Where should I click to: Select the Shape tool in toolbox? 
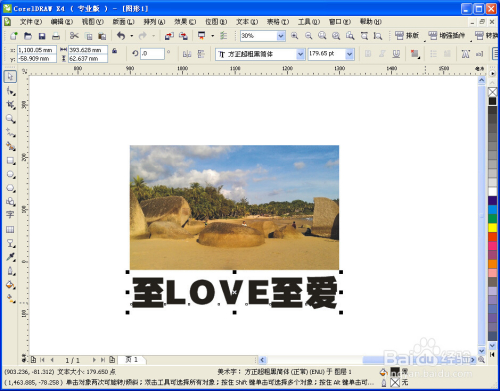pyautogui.click(x=10, y=91)
